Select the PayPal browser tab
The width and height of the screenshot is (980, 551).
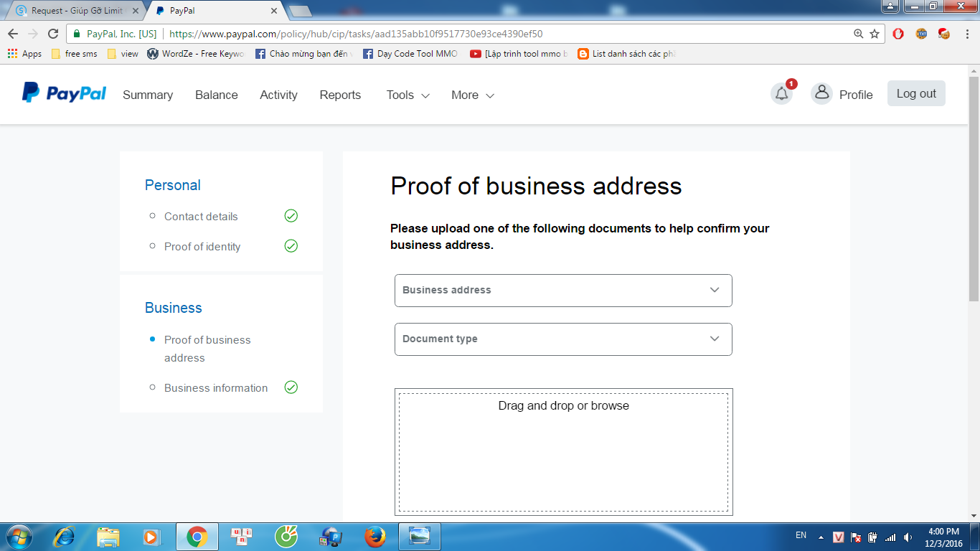coord(215,11)
